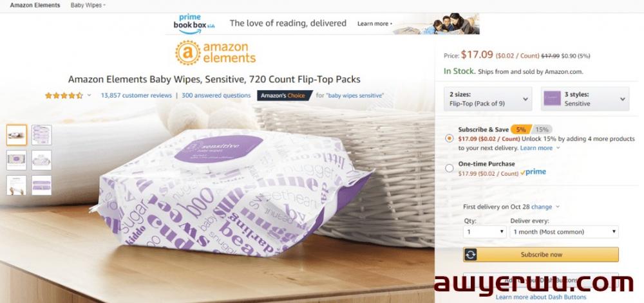Open the Baby Wipes menu

(x=88, y=5)
